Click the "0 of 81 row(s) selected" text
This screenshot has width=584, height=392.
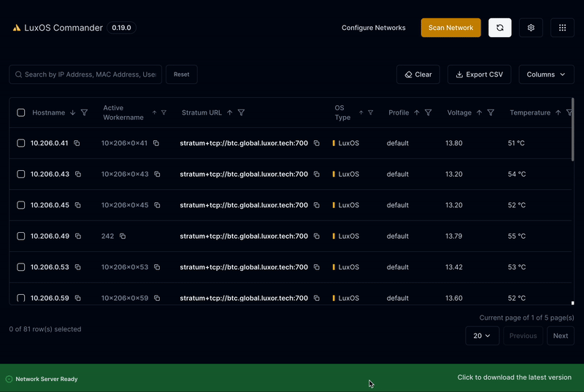tap(45, 329)
